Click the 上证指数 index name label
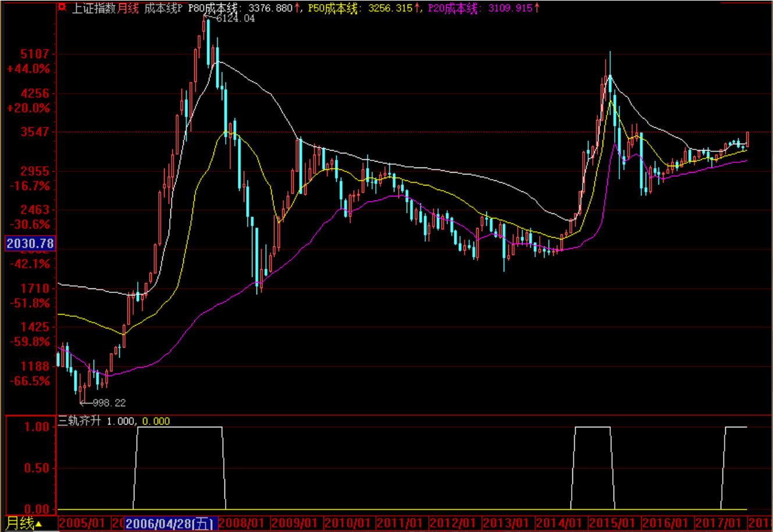The height and width of the screenshot is (532, 773). point(94,8)
